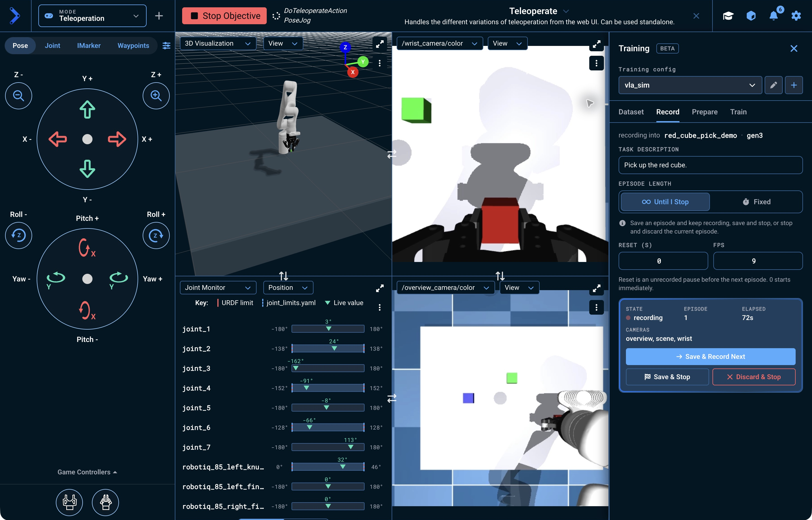Click the Pitch+ rotation arrow

click(87, 248)
